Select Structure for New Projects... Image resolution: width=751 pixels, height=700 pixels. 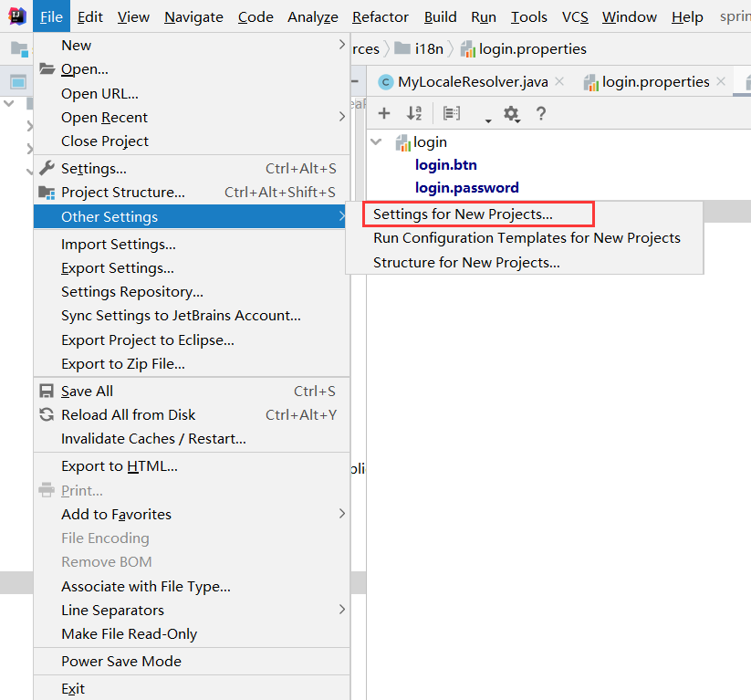click(x=525, y=263)
